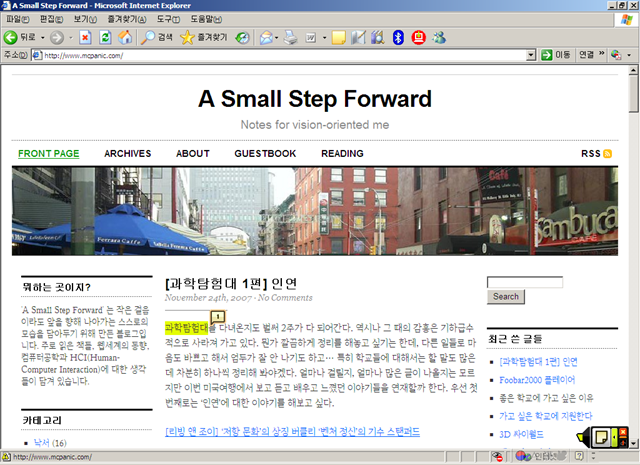Open the ABOUT page
Screen dimensions: 640x465
click(x=193, y=154)
